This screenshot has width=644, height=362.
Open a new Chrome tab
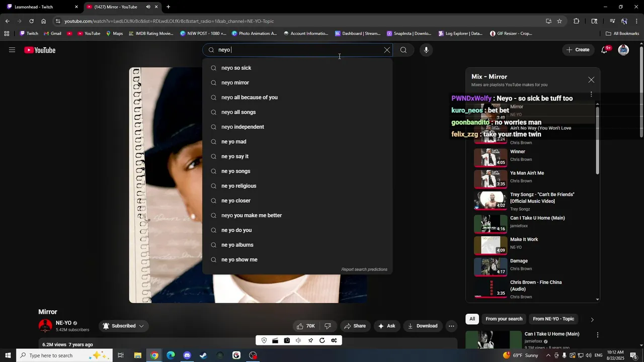coord(168,7)
